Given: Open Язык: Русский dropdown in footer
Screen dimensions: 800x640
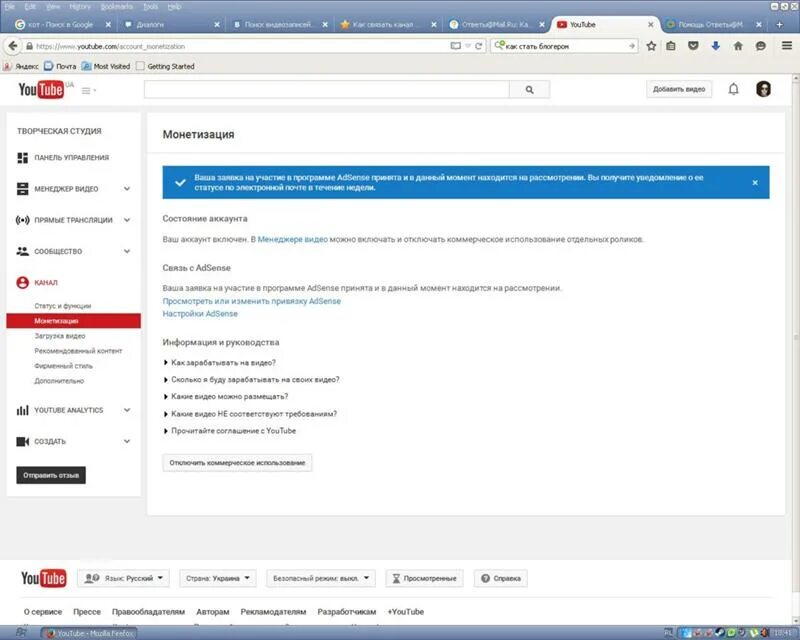Looking at the screenshot, I should tap(123, 578).
